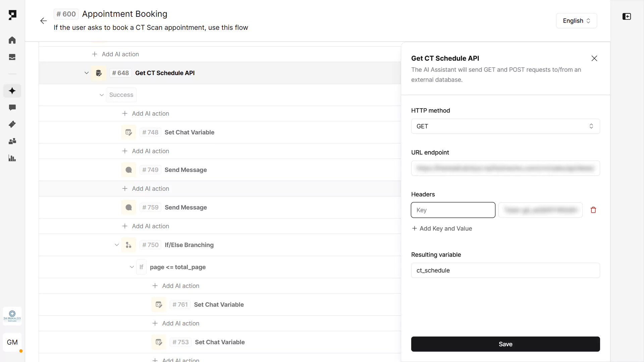Viewport: 644px width, 362px height.
Task: Click the header Key input field
Action: click(453, 210)
